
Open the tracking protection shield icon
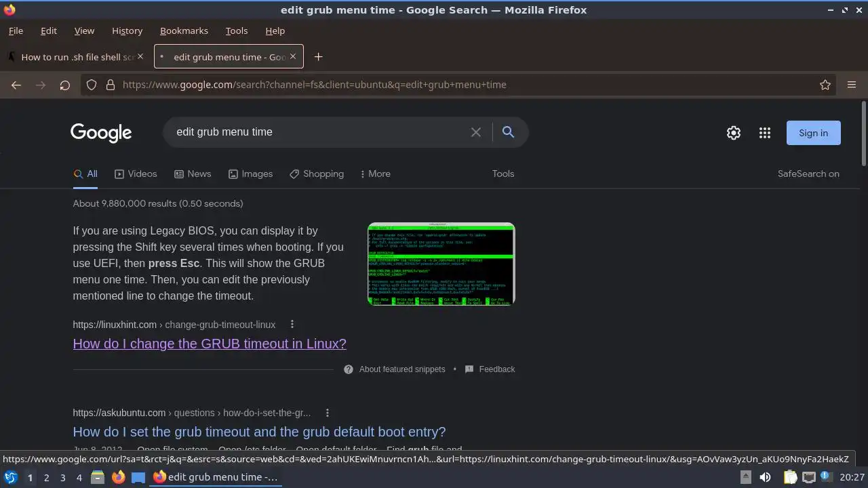(92, 85)
